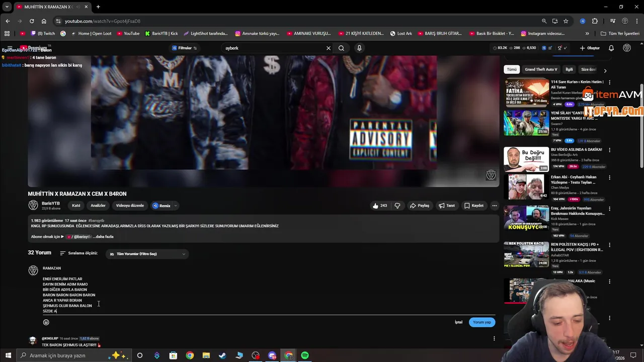
Task: Open the Chrome extensions puzzle icon
Action: [x=595, y=21]
